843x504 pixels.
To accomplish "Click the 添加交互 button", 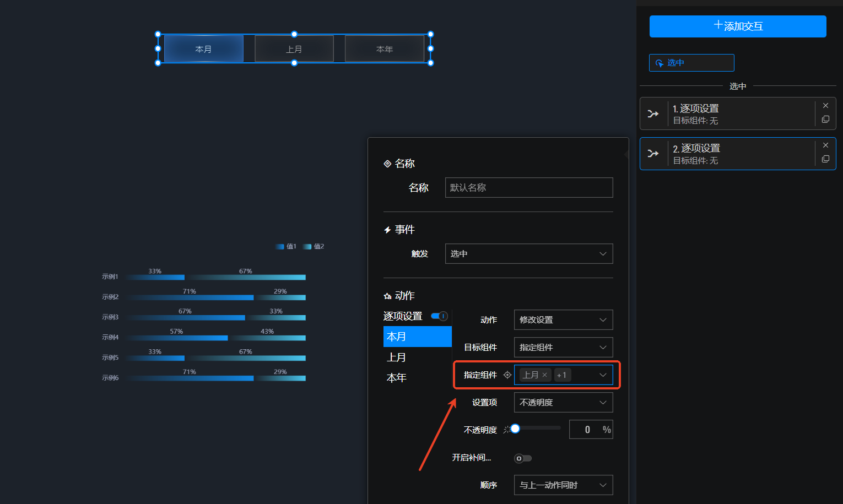I will 737,26.
